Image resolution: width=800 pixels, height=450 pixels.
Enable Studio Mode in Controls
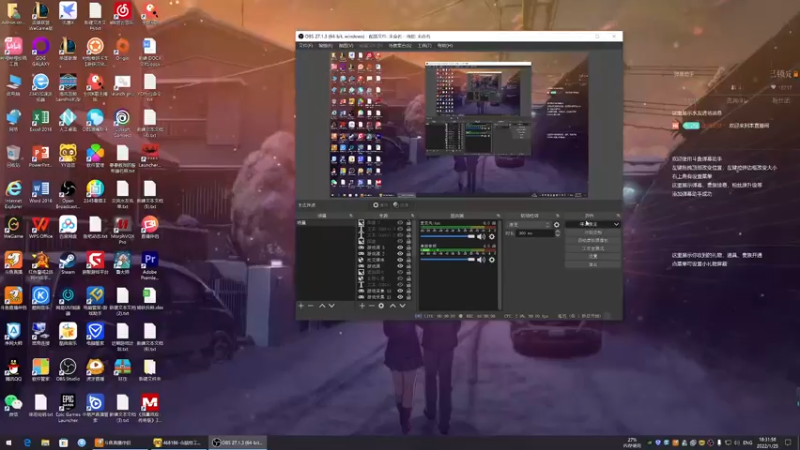pos(593,248)
